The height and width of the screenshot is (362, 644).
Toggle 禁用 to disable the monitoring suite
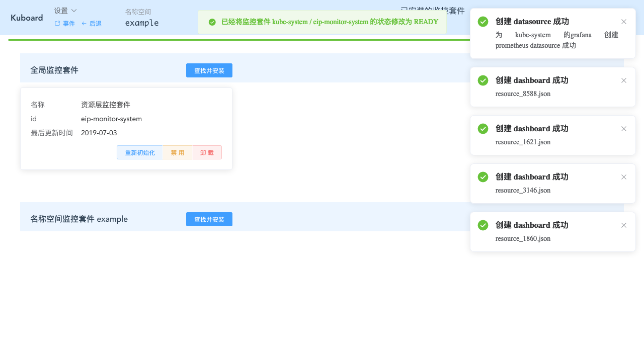pyautogui.click(x=178, y=152)
